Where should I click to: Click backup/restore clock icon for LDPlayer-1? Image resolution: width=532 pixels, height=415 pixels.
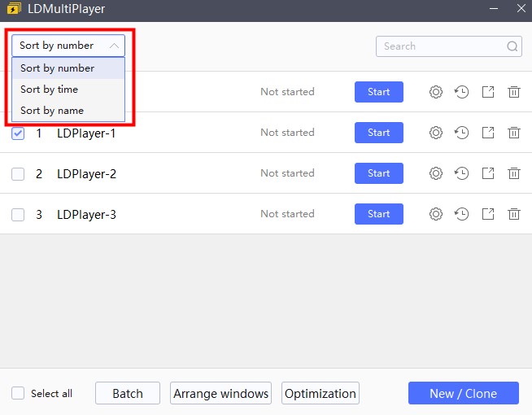(461, 133)
